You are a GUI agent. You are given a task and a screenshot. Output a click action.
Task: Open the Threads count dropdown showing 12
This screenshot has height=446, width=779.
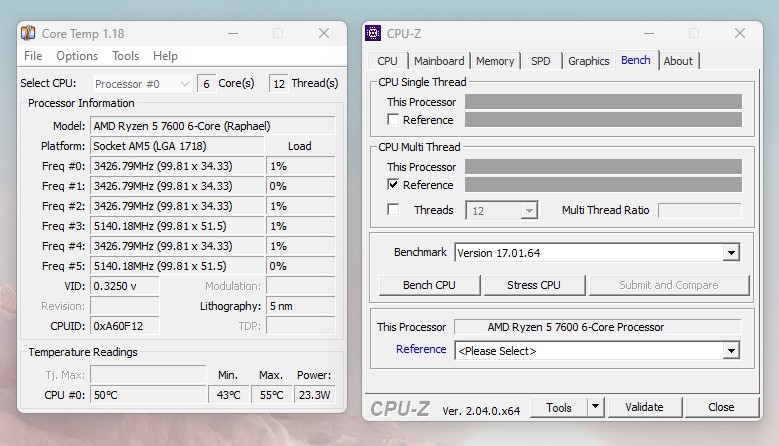click(501, 211)
